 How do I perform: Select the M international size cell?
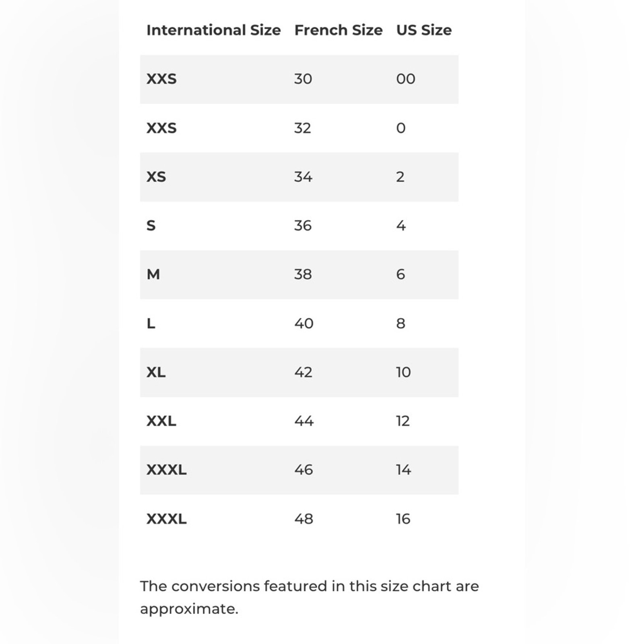[153, 275]
